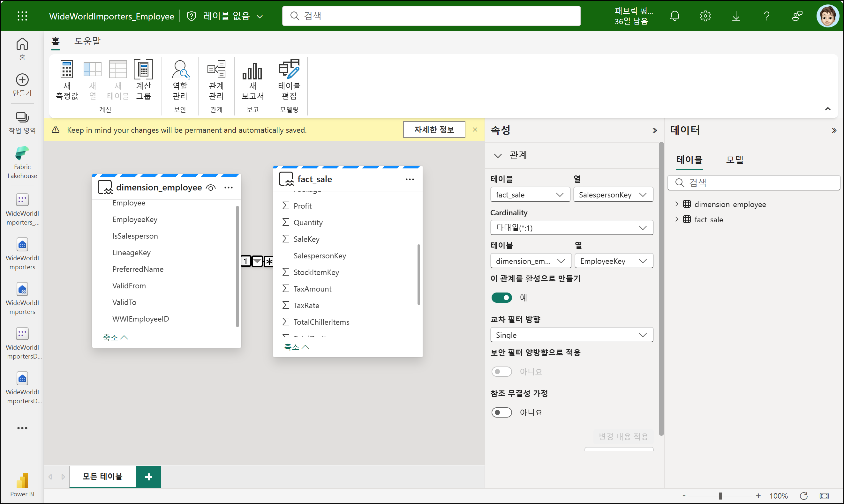Viewport: 844px width, 504px height.
Task: Open Workspaces (작업 영역) in sidebar
Action: [x=22, y=122]
